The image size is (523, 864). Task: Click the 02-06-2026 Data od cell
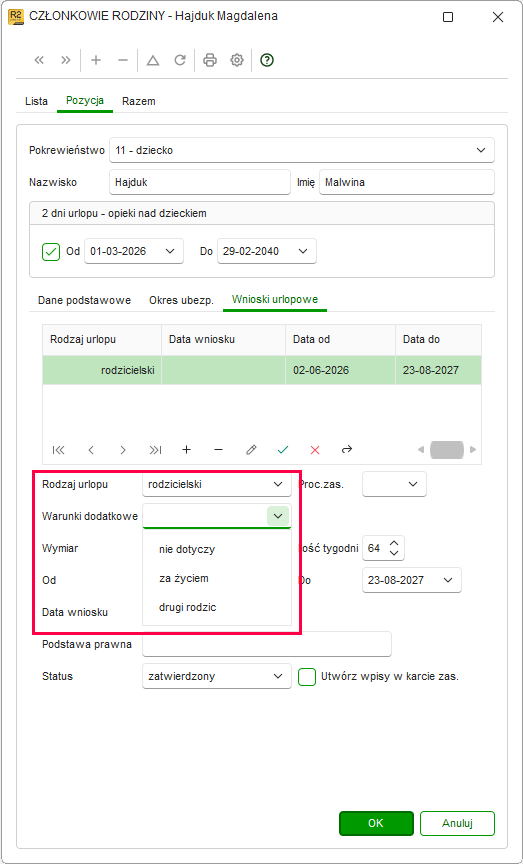coord(341,370)
